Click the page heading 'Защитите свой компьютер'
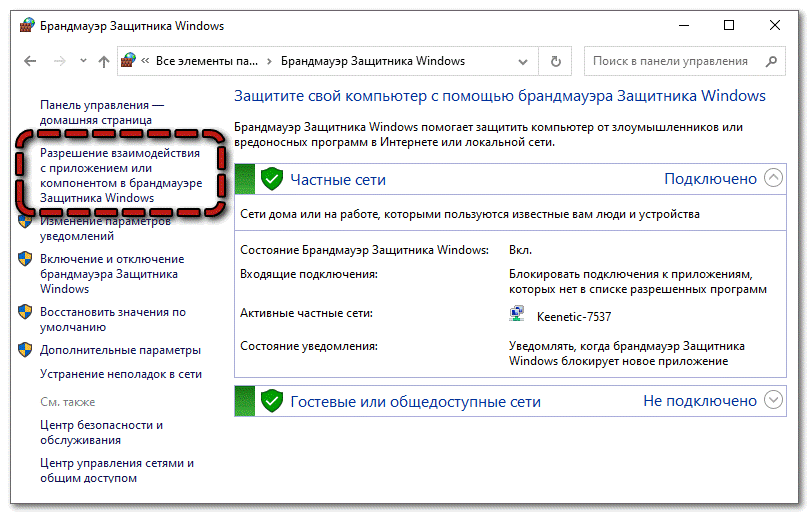Image resolution: width=810 pixels, height=515 pixels. pyautogui.click(x=500, y=96)
